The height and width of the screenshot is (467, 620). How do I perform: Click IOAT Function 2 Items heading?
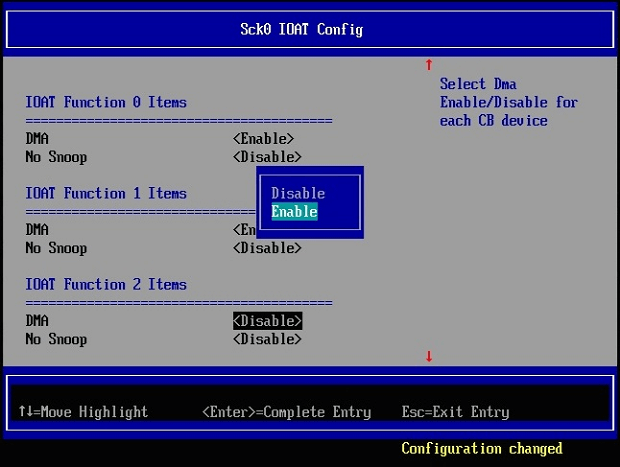tap(106, 284)
